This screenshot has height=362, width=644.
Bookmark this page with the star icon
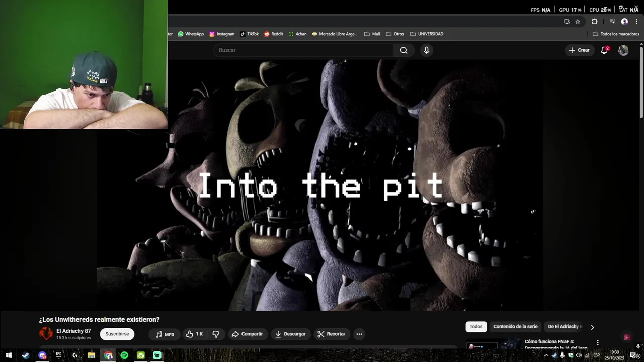click(x=578, y=22)
